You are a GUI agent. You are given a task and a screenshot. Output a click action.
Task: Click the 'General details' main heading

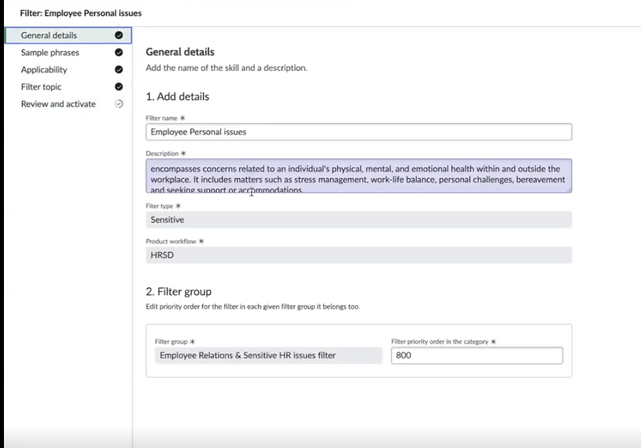click(x=180, y=52)
